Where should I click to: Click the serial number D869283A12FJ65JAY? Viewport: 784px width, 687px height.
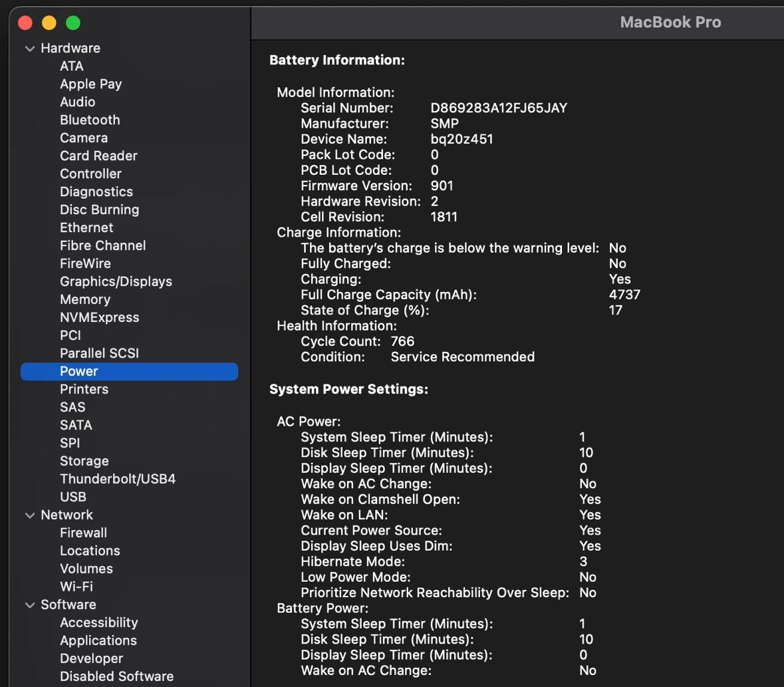click(x=499, y=108)
